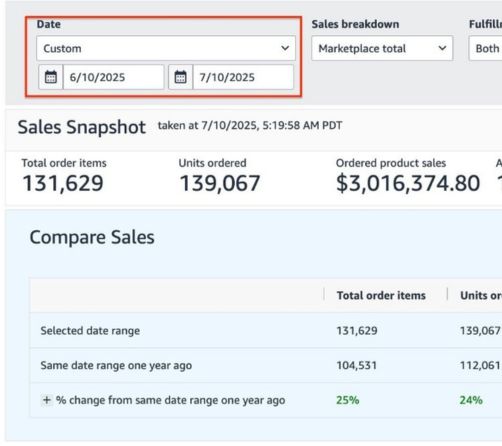502x446 pixels.
Task: Click the Total order items column header
Action: [381, 295]
